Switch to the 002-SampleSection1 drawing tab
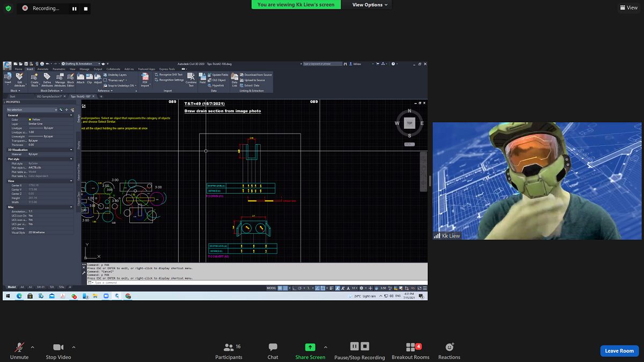This screenshot has width=644, height=362. tap(49, 97)
